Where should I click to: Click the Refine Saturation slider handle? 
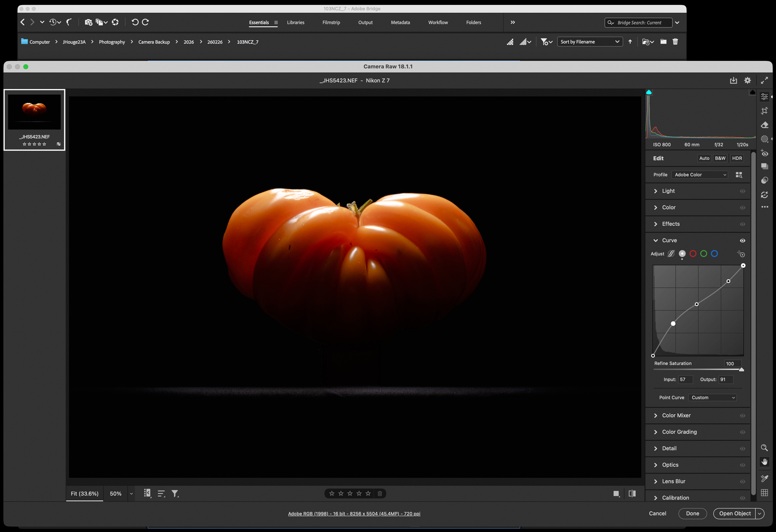pos(741,370)
